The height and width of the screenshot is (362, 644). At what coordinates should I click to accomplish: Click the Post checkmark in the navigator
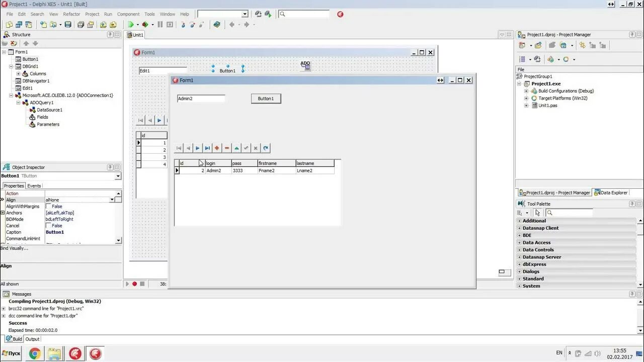[x=246, y=148]
